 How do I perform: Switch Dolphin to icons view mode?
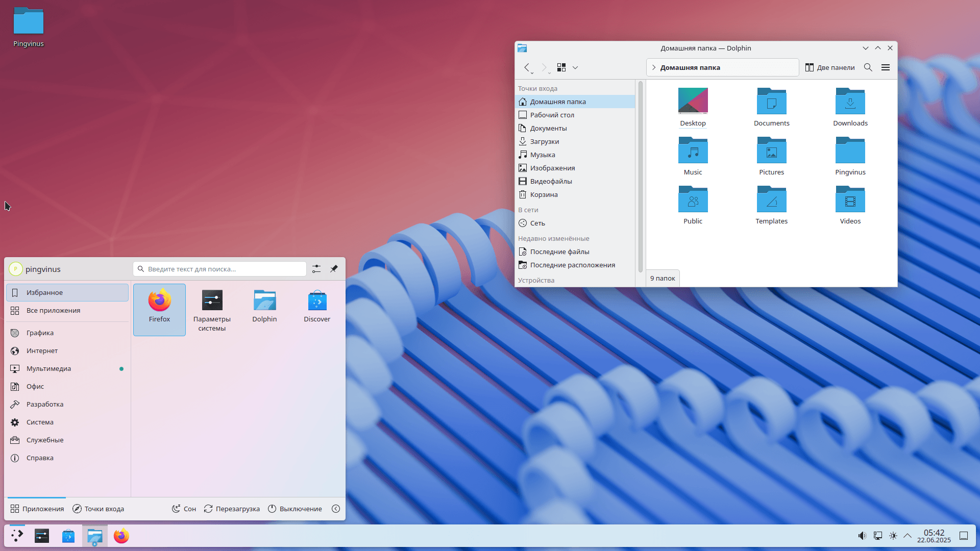pos(561,67)
